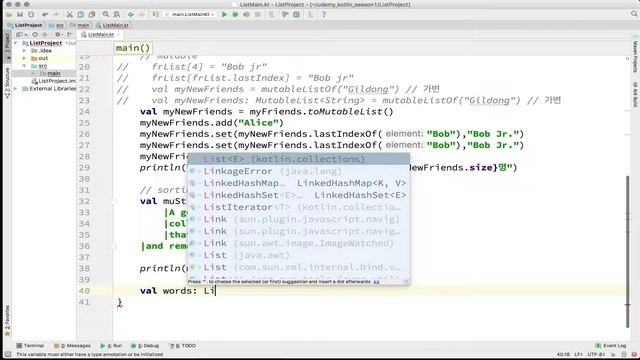This screenshot has height=360, width=640.
Task: Click the Back navigation arrow icon
Action: (x=131, y=14)
